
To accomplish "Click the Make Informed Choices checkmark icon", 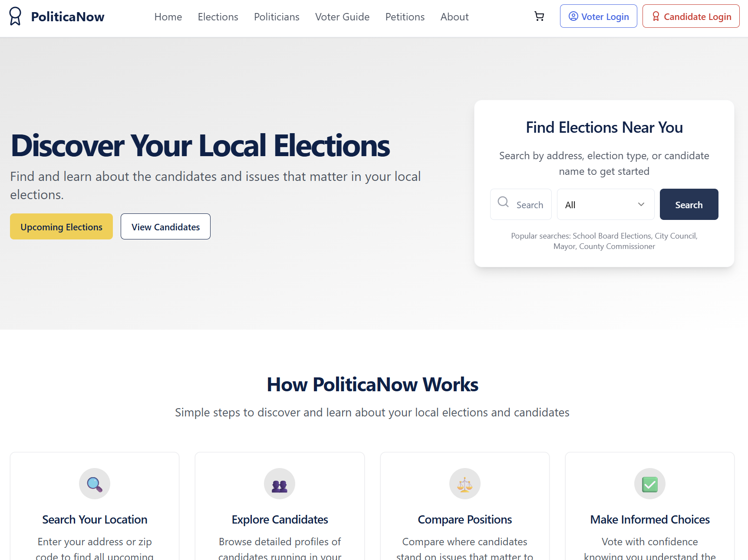I will point(649,484).
